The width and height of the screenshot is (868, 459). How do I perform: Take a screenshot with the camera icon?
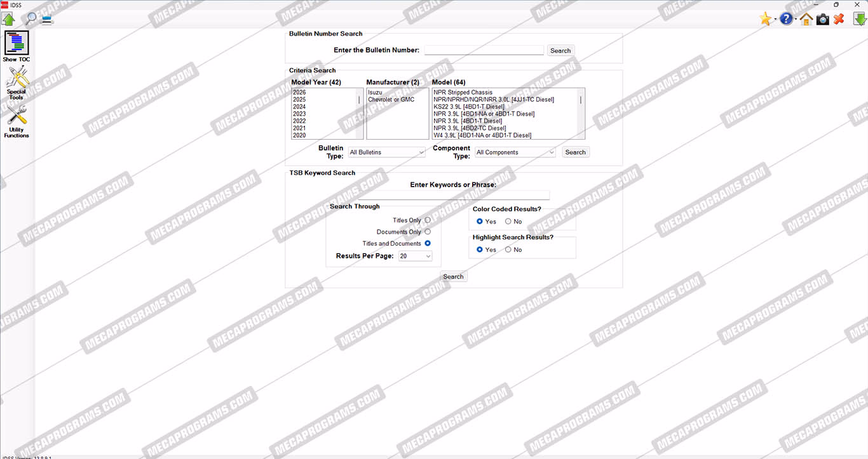click(823, 19)
